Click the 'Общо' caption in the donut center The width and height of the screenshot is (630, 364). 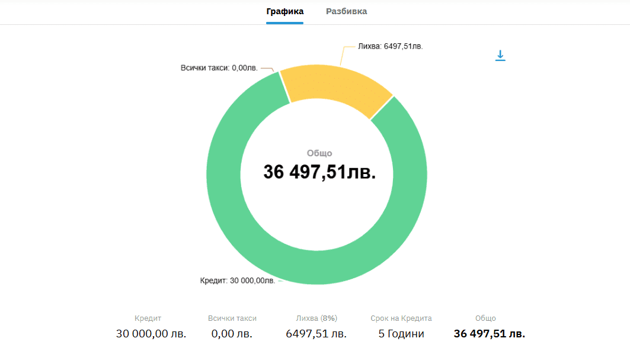[319, 153]
